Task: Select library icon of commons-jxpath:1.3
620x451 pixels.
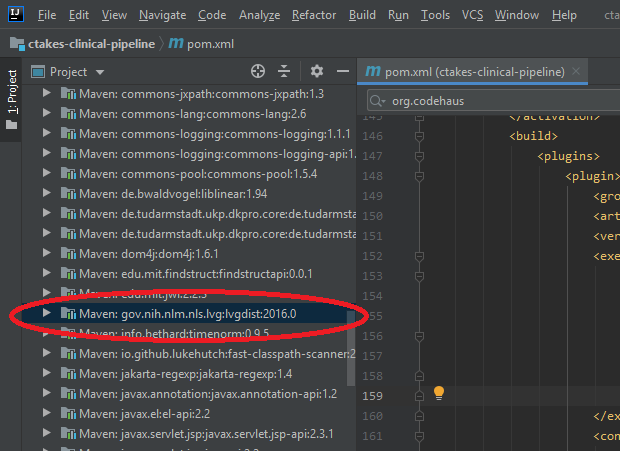Action: (x=68, y=94)
